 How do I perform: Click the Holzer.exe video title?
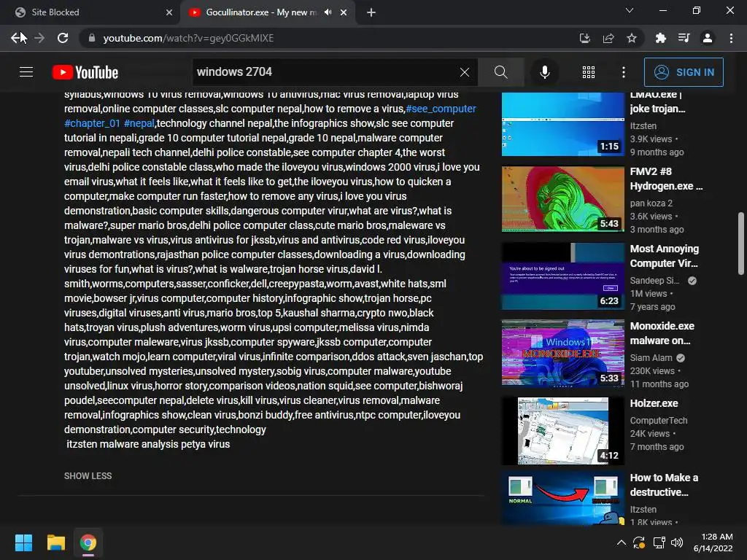(654, 403)
